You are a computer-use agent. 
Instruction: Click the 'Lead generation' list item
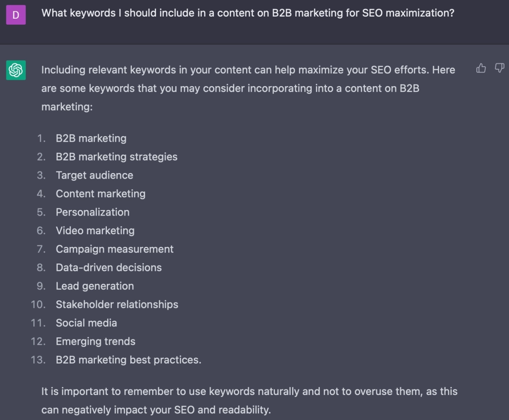[x=95, y=286]
